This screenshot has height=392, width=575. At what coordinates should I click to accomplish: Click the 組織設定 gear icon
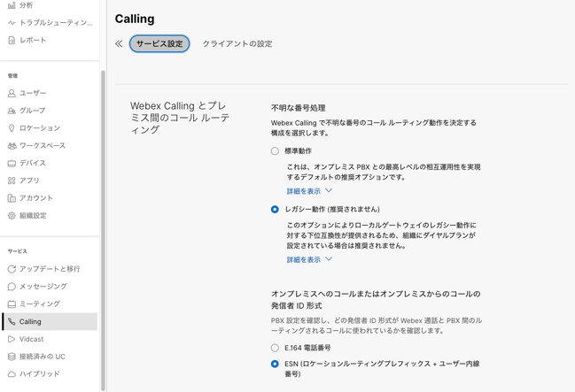pos(12,216)
